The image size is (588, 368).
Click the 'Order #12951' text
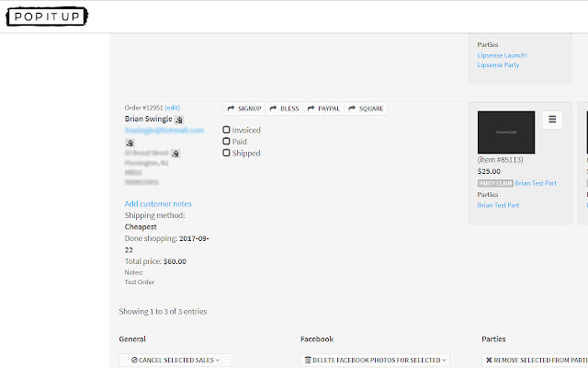click(143, 108)
